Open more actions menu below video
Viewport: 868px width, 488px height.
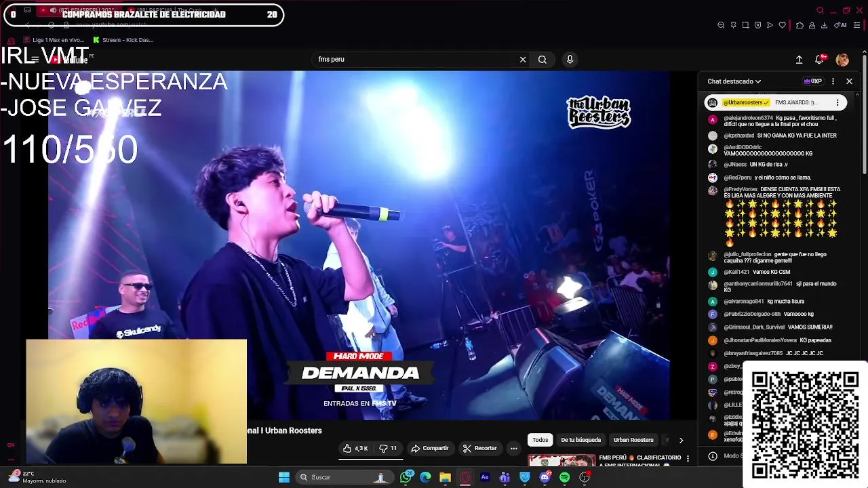[513, 448]
